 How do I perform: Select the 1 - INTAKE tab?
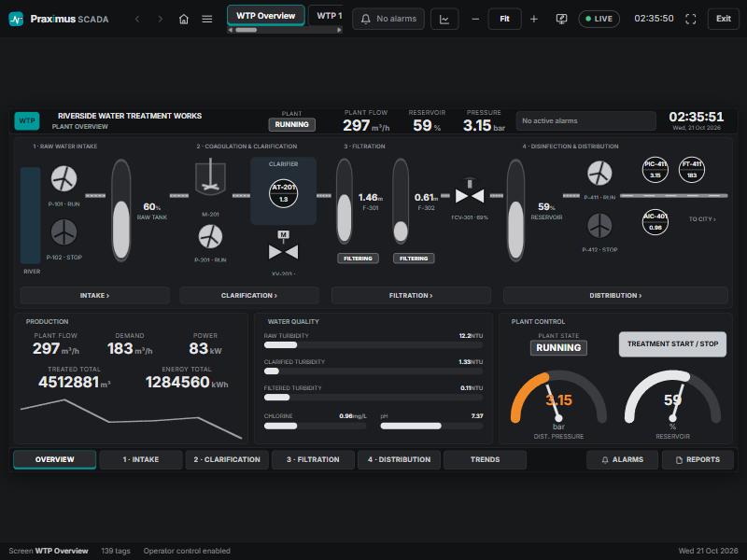pos(141,459)
